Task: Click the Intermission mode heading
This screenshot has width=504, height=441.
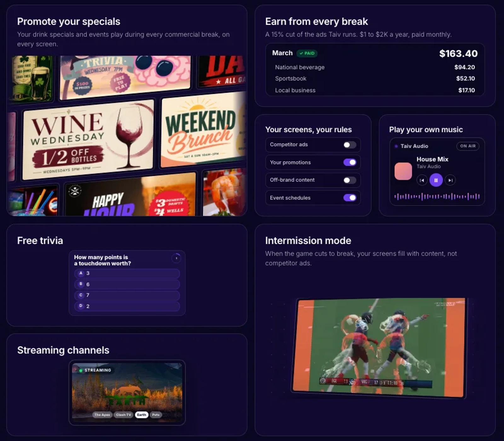Action: (x=308, y=241)
